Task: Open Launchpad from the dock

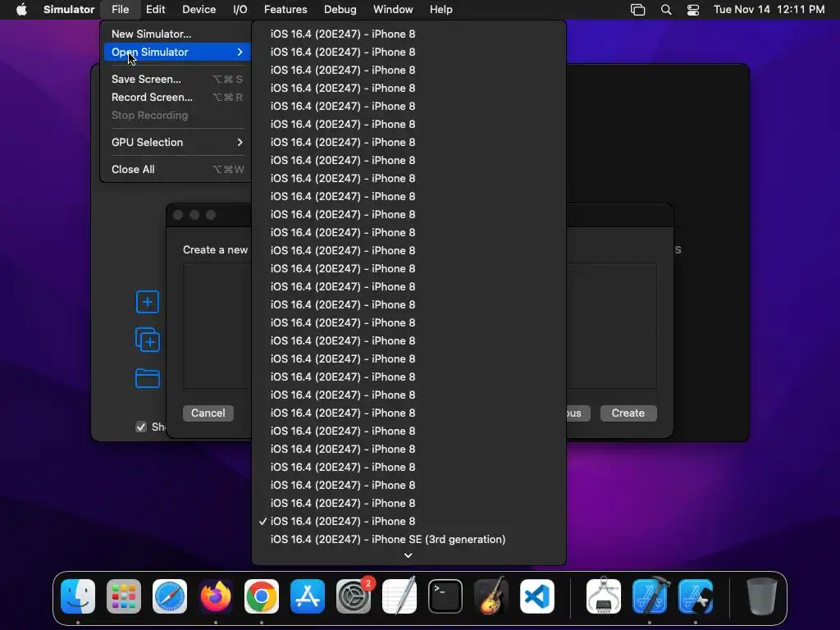Action: [x=124, y=596]
